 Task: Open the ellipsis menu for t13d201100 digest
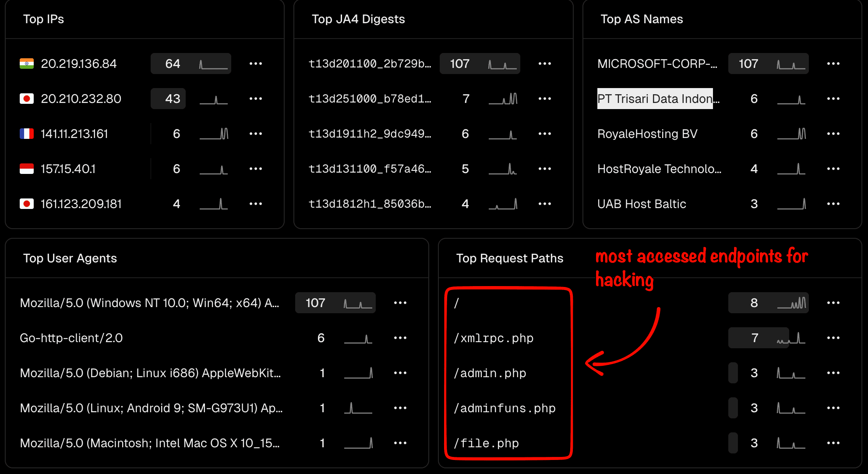(545, 64)
